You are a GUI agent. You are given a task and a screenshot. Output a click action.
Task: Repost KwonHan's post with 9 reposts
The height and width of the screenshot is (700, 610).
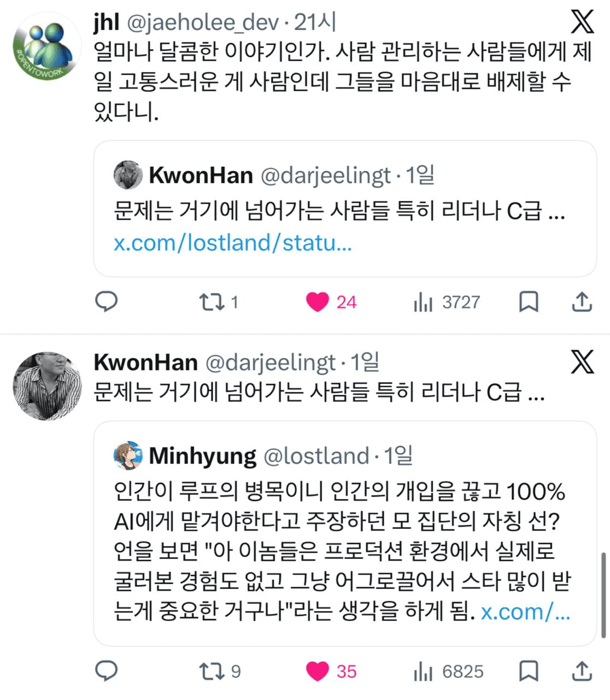(x=209, y=671)
